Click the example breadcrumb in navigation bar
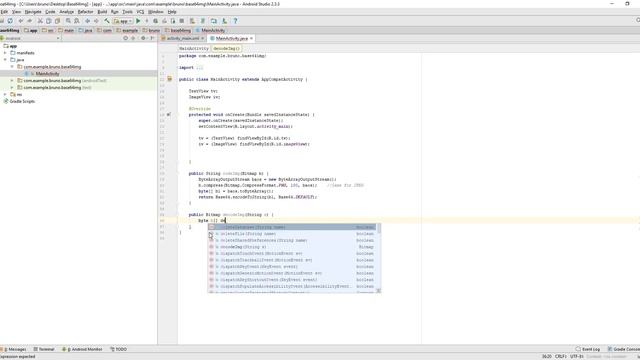This screenshot has height=360, width=640. [x=127, y=30]
